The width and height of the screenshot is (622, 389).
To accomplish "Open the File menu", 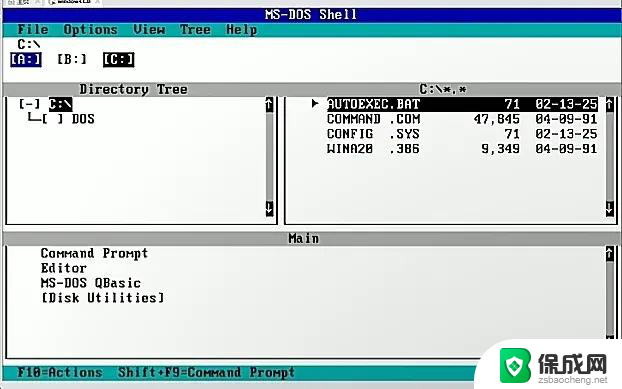I will click(33, 30).
